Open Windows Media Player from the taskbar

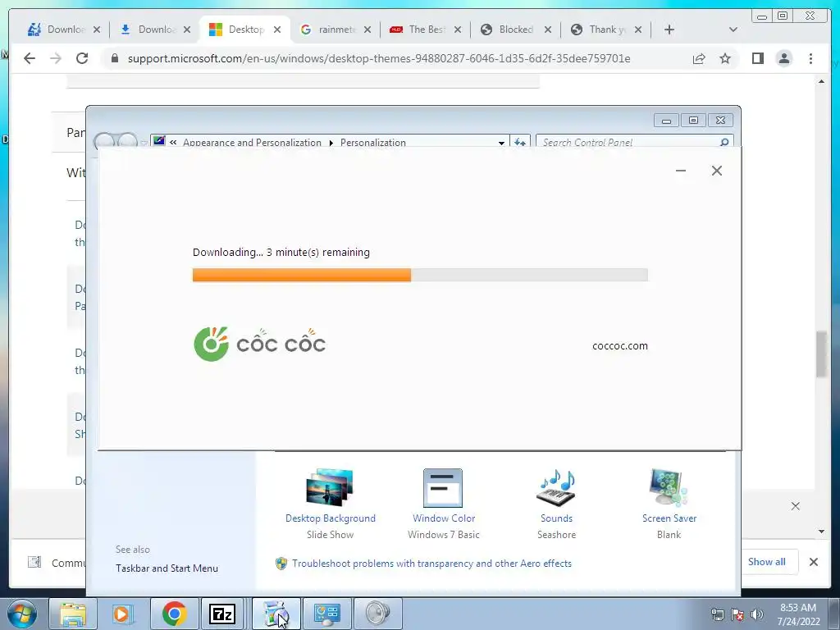pyautogui.click(x=123, y=614)
